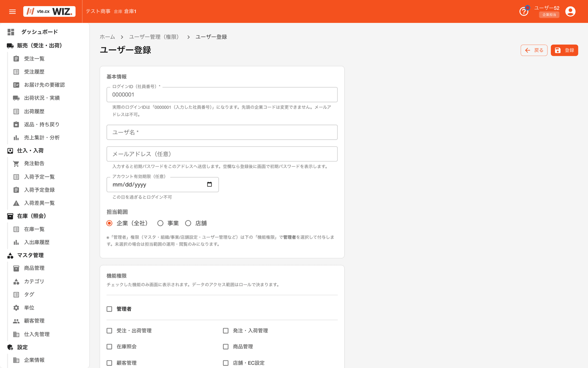Click the 入荷差異一覧 warning triangle icon
The height and width of the screenshot is (368, 588).
(16, 203)
